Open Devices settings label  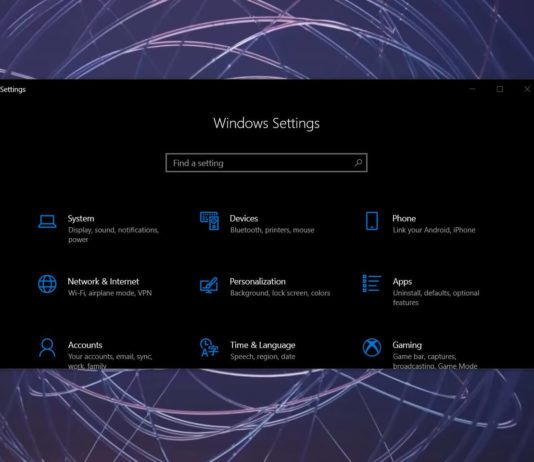[244, 219]
